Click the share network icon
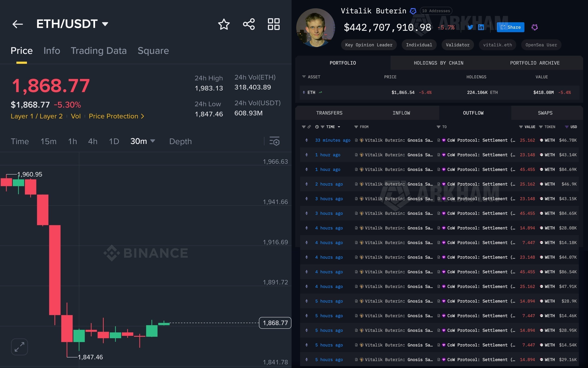This screenshot has width=588, height=368. point(249,24)
